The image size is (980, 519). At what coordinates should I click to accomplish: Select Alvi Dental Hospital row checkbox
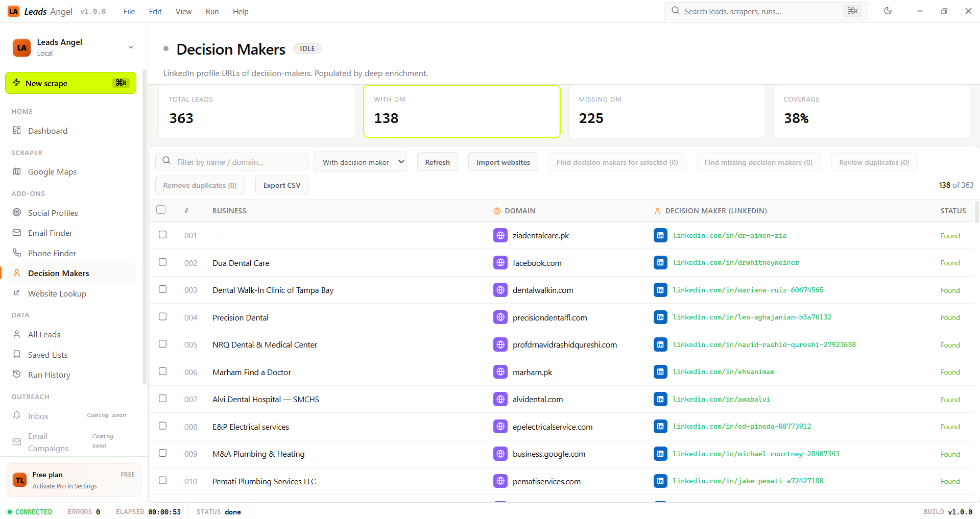click(x=162, y=399)
